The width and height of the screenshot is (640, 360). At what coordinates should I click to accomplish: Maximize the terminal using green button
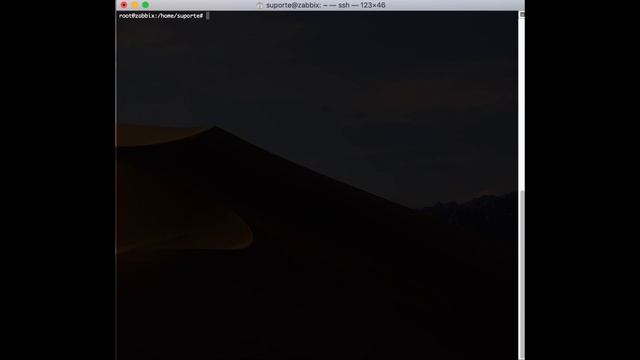tap(145, 5)
